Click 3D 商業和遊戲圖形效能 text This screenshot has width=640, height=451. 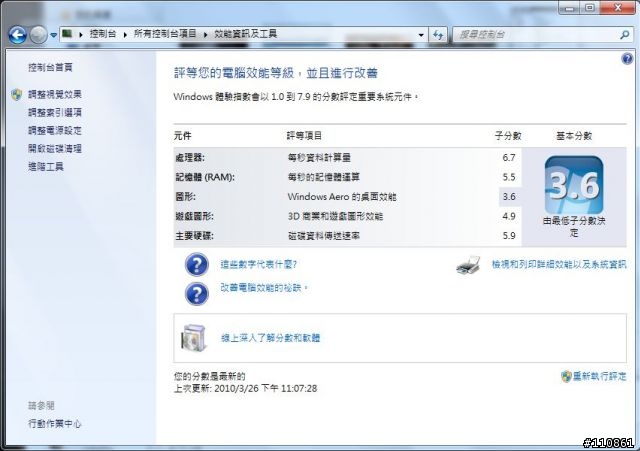click(336, 216)
